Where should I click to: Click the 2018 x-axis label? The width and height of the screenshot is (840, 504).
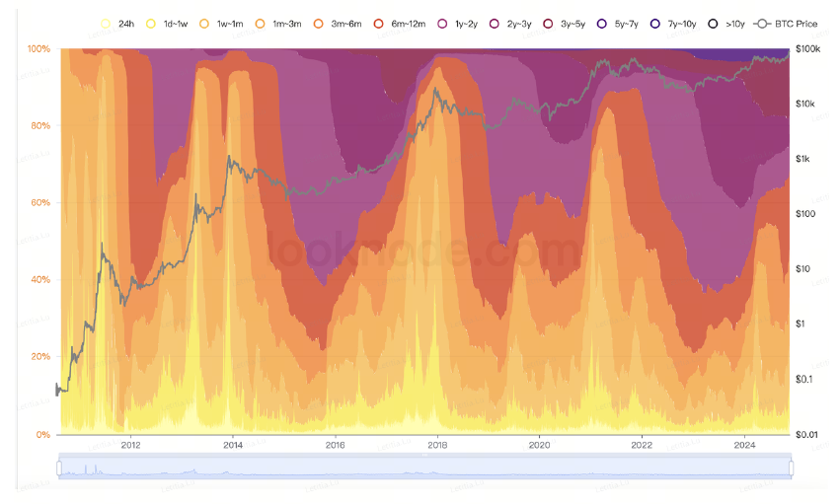[x=437, y=445]
